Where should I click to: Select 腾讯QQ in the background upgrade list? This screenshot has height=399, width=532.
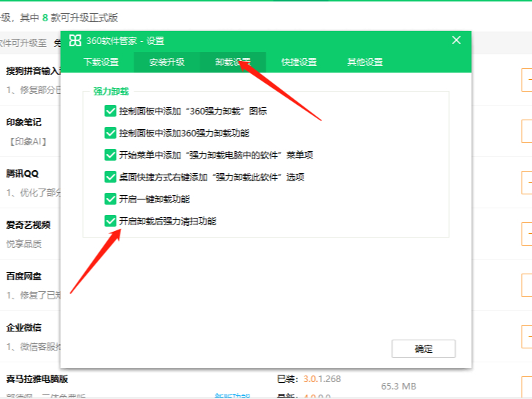(x=23, y=174)
